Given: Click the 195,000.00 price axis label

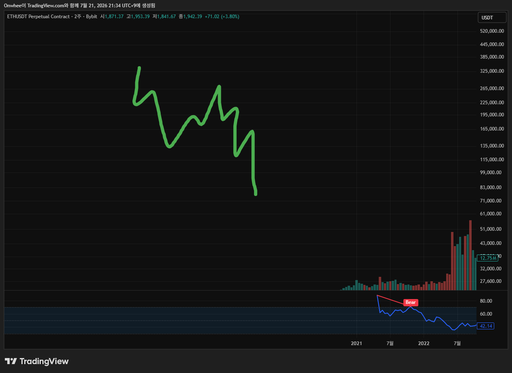Looking at the screenshot, I should [x=492, y=115].
